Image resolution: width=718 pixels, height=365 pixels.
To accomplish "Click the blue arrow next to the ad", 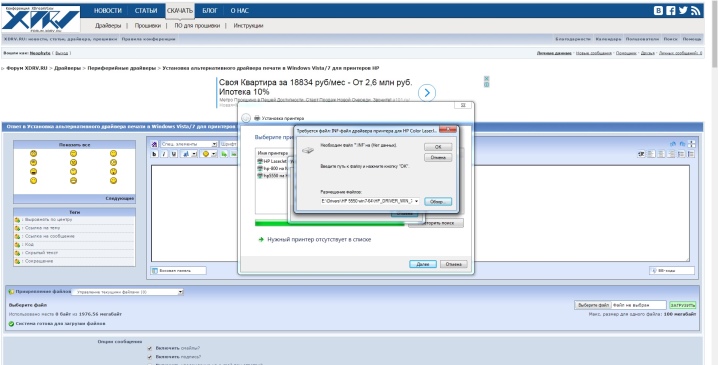I will pos(427,93).
